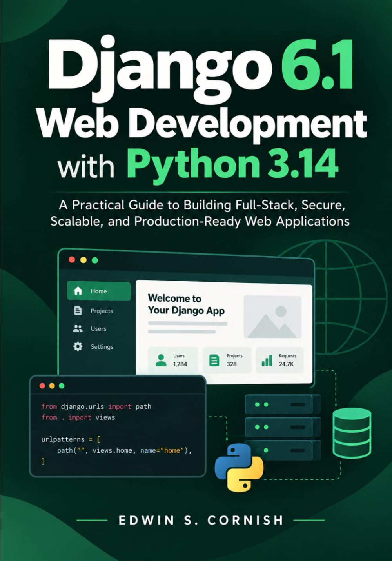Click the "1,284" users count
Viewport: 392px width, 561px height.
pos(180,364)
